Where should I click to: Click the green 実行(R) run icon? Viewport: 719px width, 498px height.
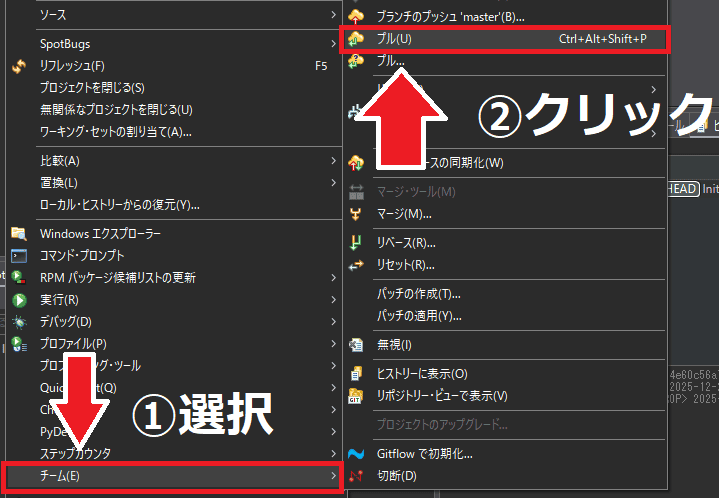[x=18, y=299]
